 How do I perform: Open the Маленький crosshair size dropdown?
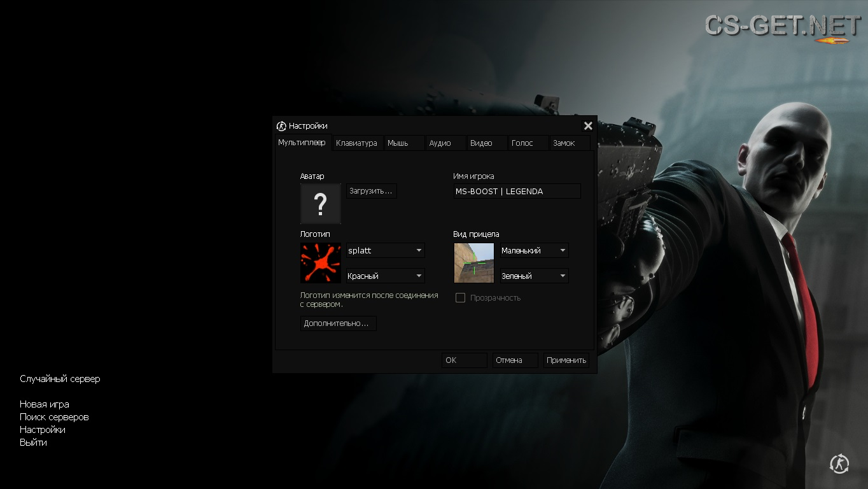coord(534,251)
